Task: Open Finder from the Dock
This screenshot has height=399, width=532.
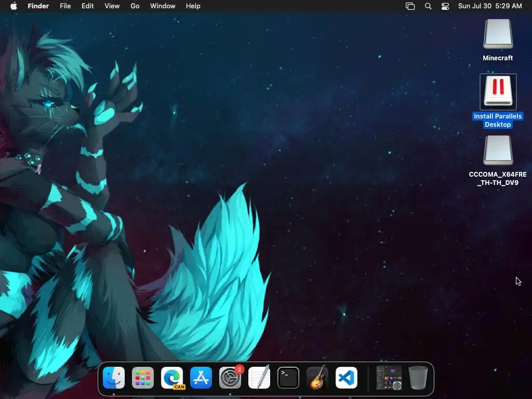Action: (x=114, y=378)
